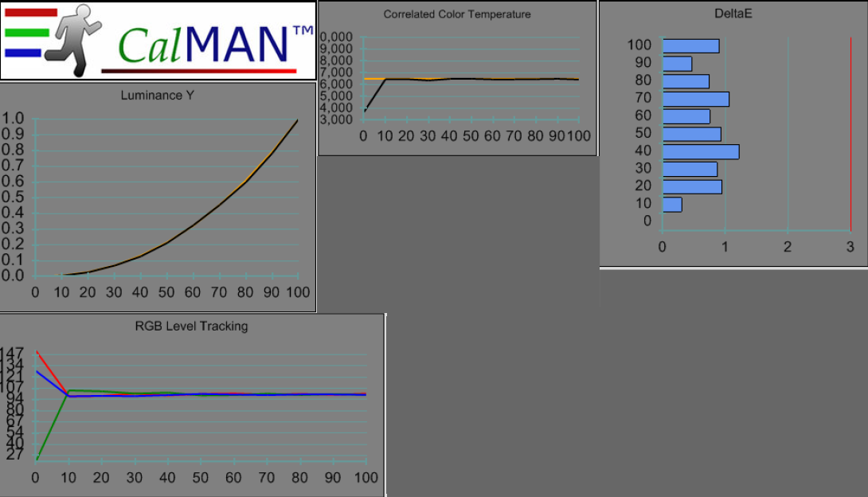The width and height of the screenshot is (868, 497).
Task: Click the red threshold line in DeltaE chart
Action: tap(850, 134)
